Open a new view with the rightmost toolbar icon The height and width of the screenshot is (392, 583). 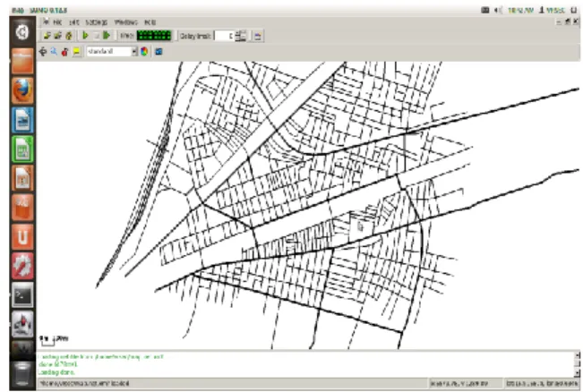pos(258,36)
